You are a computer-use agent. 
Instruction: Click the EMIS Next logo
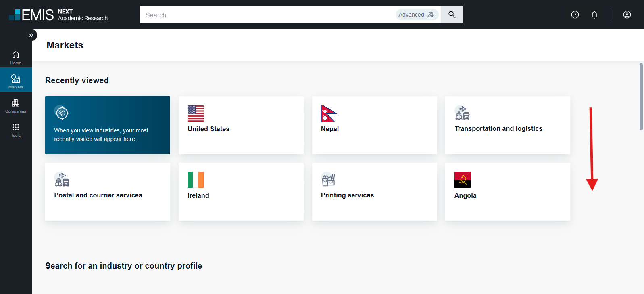(x=58, y=15)
